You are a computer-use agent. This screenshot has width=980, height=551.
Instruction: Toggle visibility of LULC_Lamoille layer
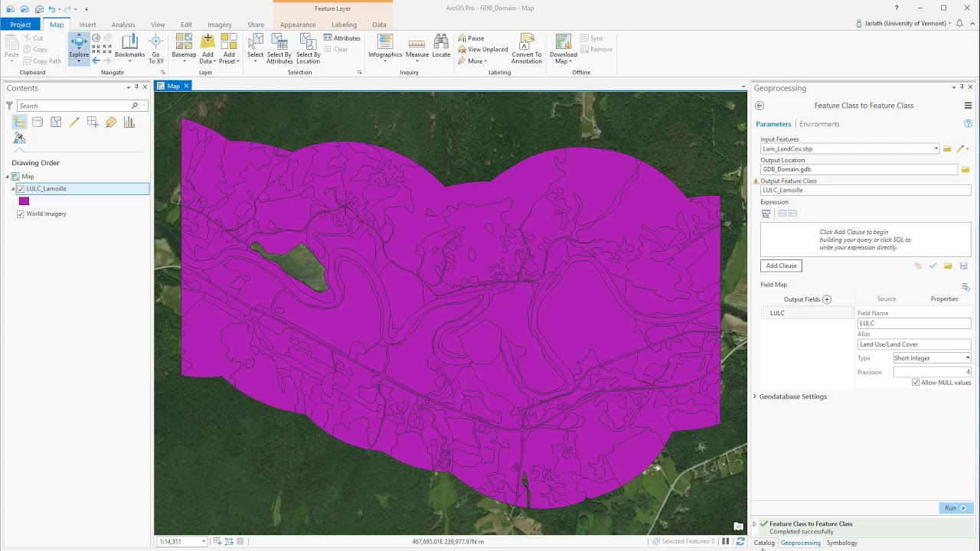(x=21, y=189)
